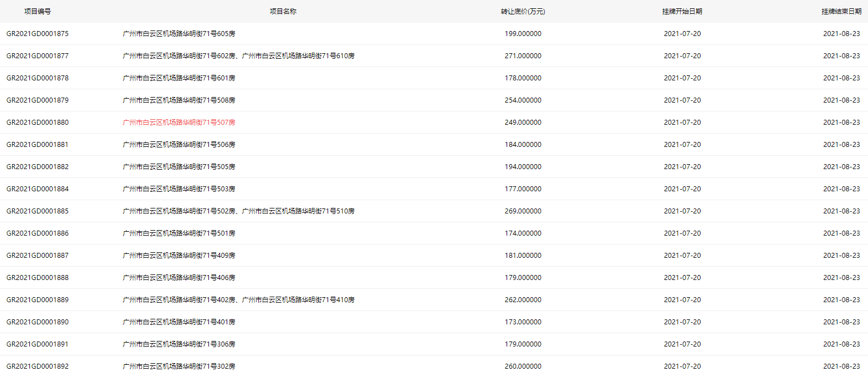The width and height of the screenshot is (868, 382).
Task: Select the 华明街71号302房 project link
Action: (178, 366)
